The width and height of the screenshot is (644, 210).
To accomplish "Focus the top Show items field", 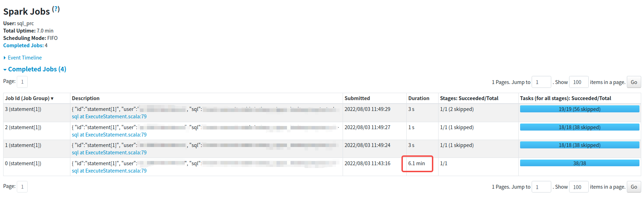I will coord(579,82).
